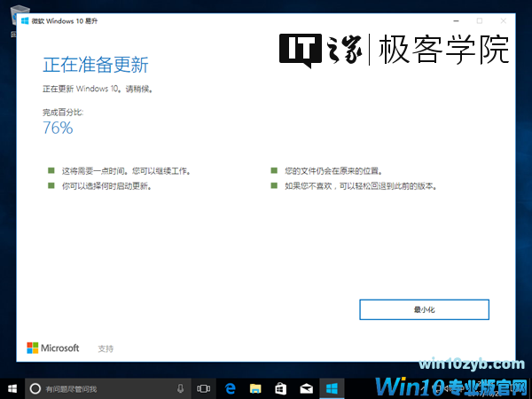Click the Cortana microphone icon
The image size is (532, 399).
[x=181, y=388]
